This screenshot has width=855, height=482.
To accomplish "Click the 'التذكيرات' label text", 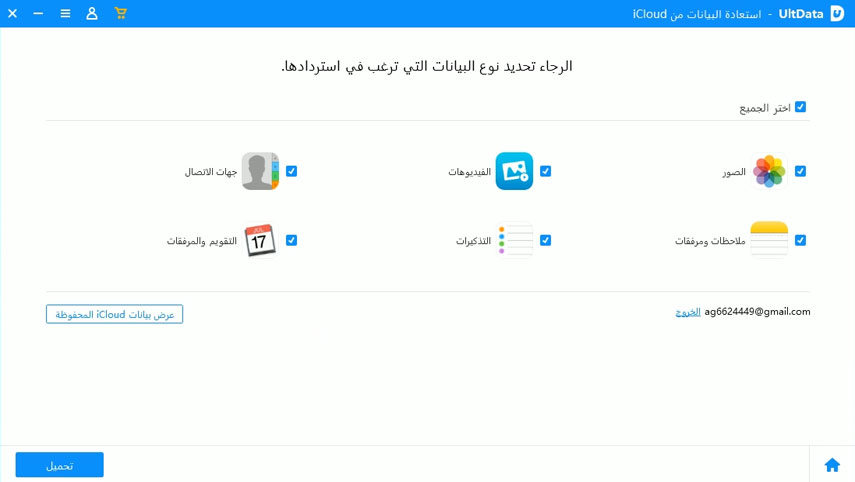I will point(473,240).
